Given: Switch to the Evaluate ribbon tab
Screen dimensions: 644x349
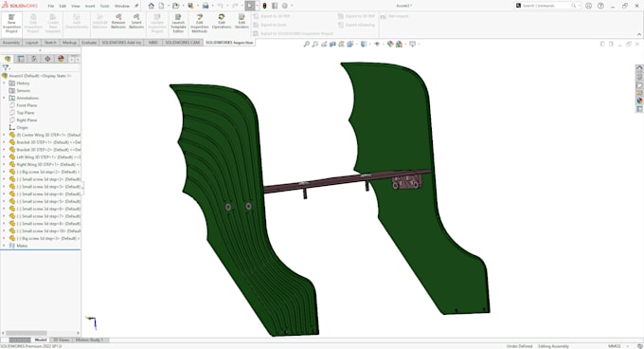Looking at the screenshot, I should click(89, 43).
